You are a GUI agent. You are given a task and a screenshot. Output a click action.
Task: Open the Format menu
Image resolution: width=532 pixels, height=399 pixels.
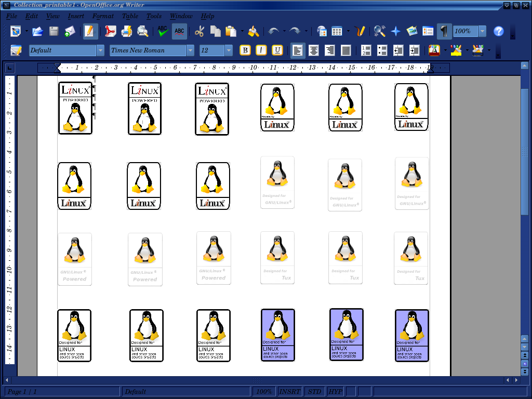click(103, 16)
